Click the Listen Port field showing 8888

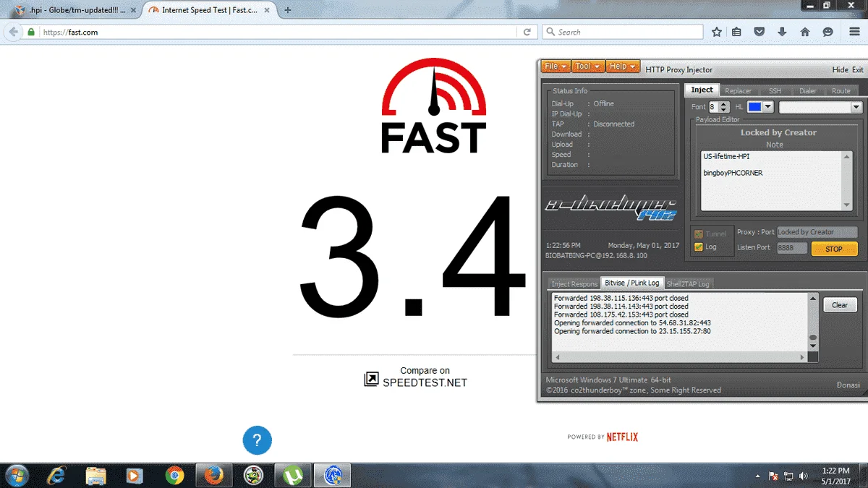791,248
